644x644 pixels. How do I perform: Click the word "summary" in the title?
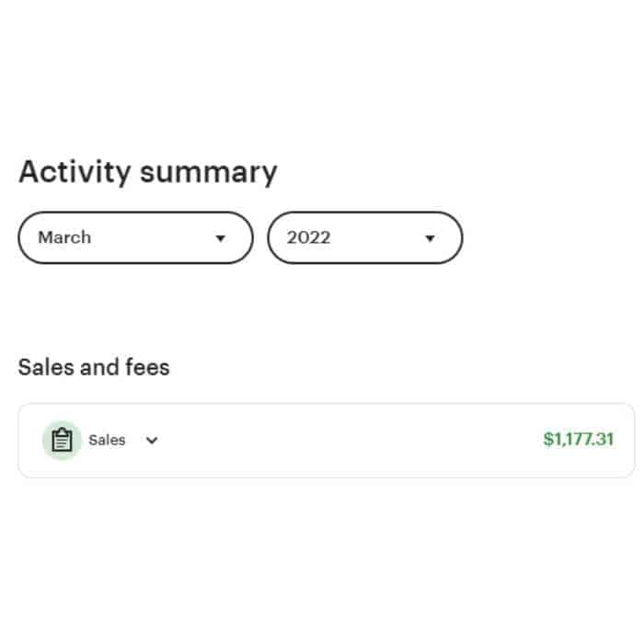point(210,172)
